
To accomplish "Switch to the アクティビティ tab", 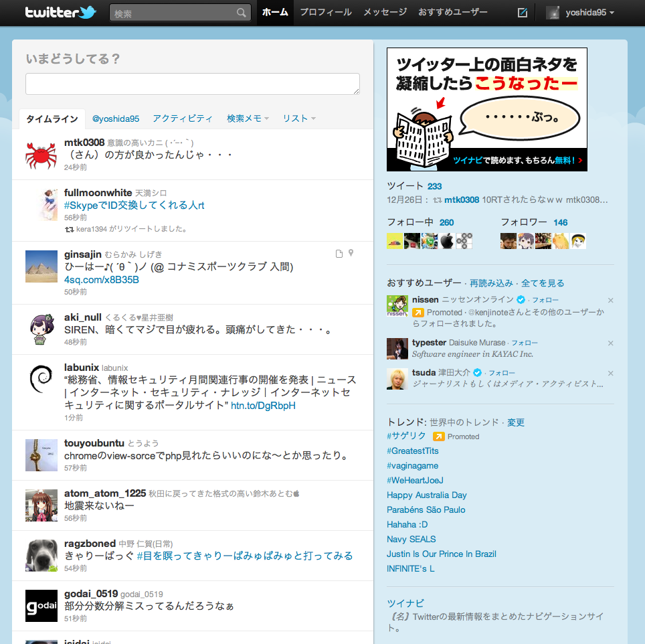I will tap(182, 118).
